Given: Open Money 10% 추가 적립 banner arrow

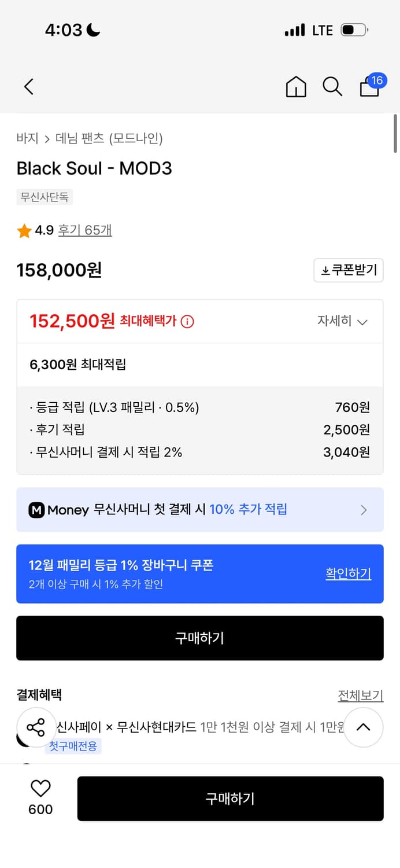Looking at the screenshot, I should 364,510.
